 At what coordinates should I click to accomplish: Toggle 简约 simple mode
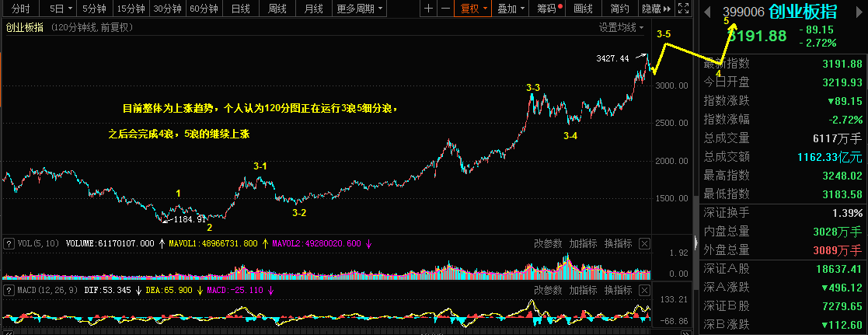tap(619, 9)
